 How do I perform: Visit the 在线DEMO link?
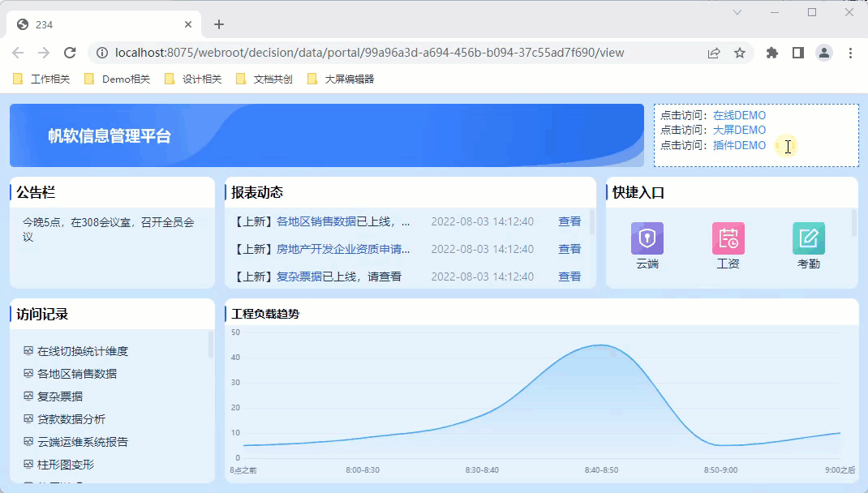pyautogui.click(x=739, y=115)
